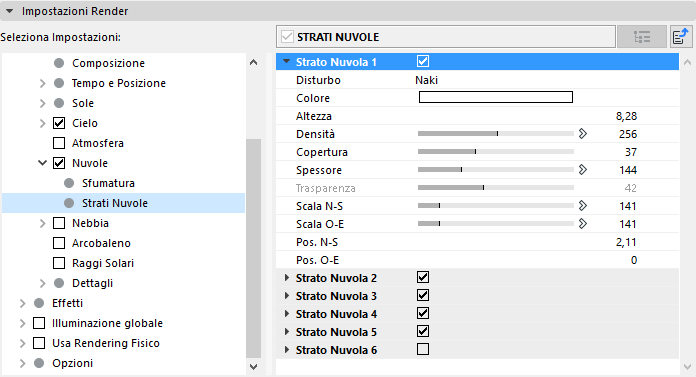Click the gray dot beside Opzioni

click(39, 363)
